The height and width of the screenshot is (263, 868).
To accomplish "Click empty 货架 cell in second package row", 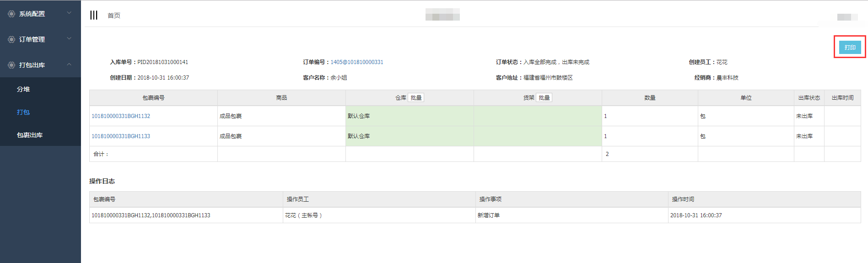I will tap(537, 136).
